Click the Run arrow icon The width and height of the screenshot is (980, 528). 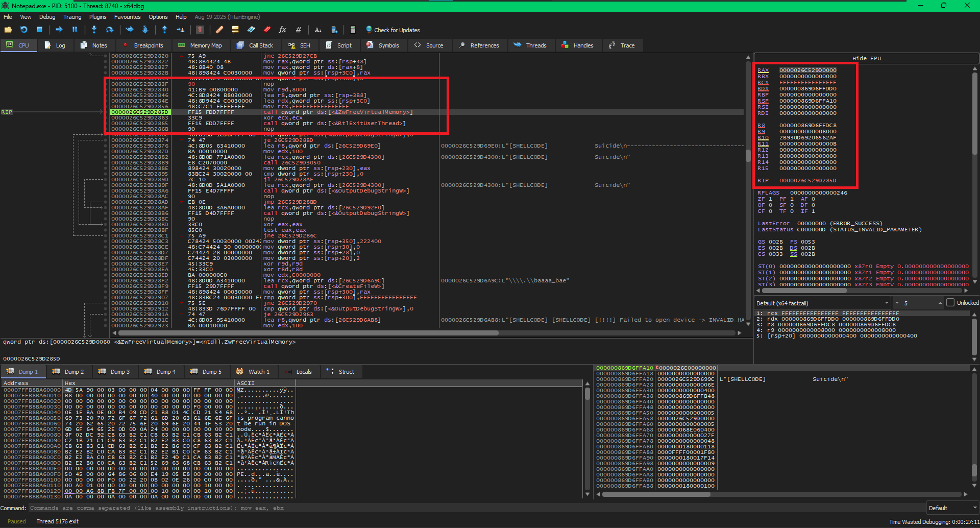(x=59, y=30)
